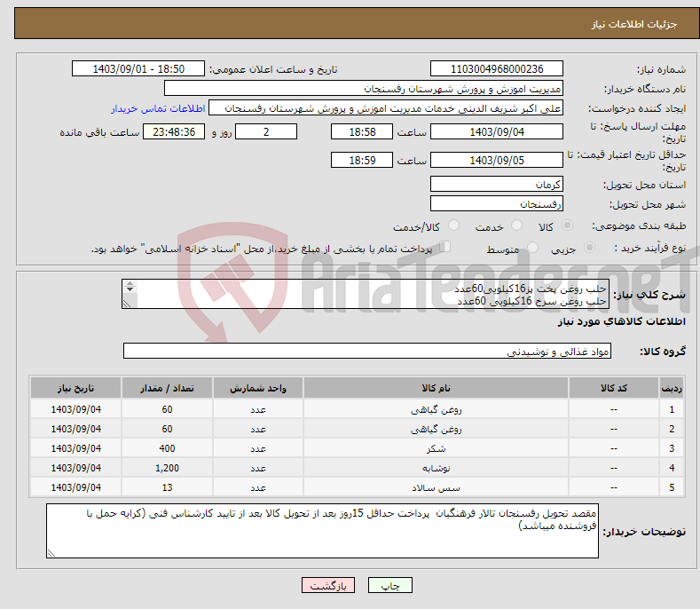
Task: Click the نام دستگاه خریدار field
Action: click(x=364, y=89)
